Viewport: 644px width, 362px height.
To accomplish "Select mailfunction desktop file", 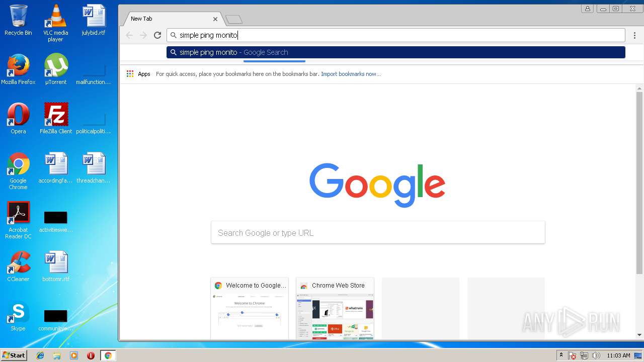I will coord(94,74).
